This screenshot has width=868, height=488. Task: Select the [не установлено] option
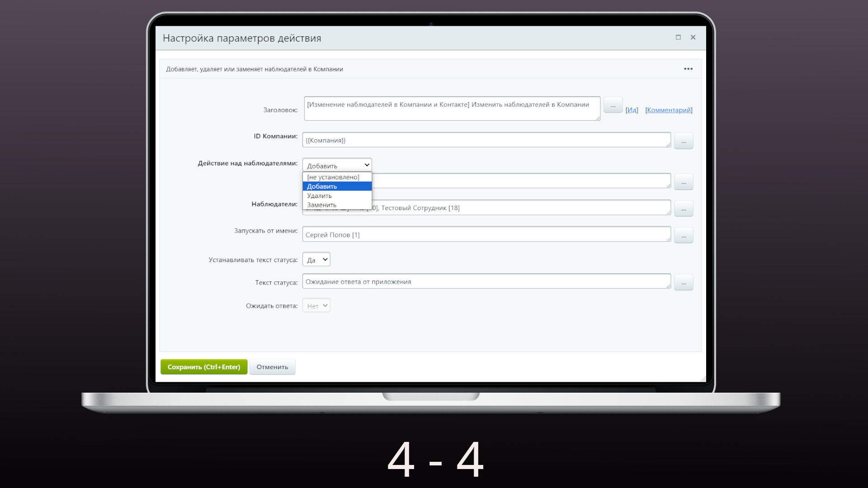point(333,177)
